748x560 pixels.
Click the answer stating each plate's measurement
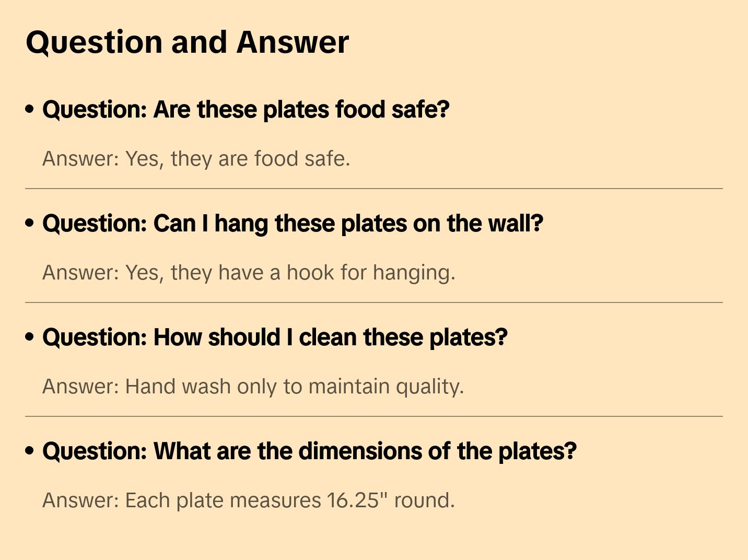pos(249,500)
